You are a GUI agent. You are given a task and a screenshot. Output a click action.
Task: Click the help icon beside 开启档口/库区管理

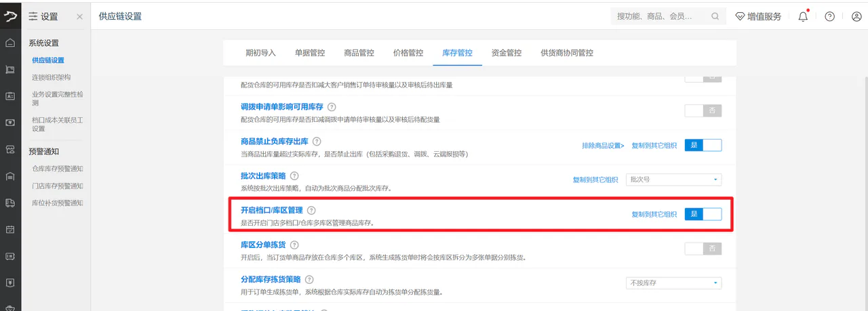point(311,211)
